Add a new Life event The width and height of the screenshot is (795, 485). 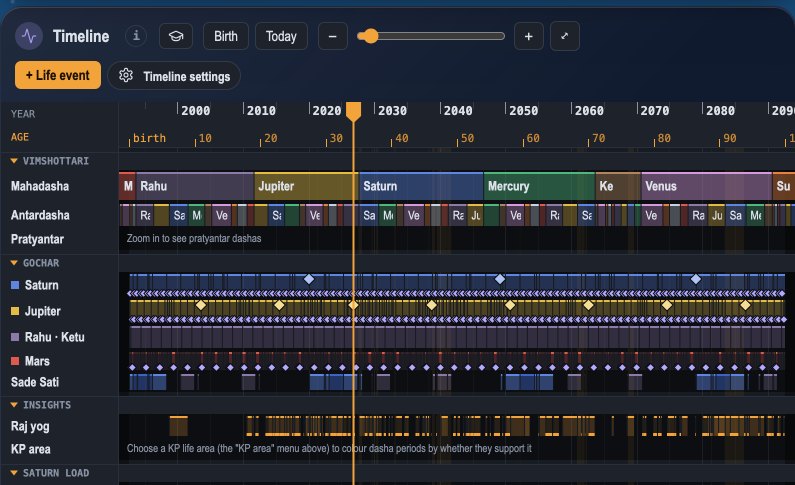(x=58, y=75)
